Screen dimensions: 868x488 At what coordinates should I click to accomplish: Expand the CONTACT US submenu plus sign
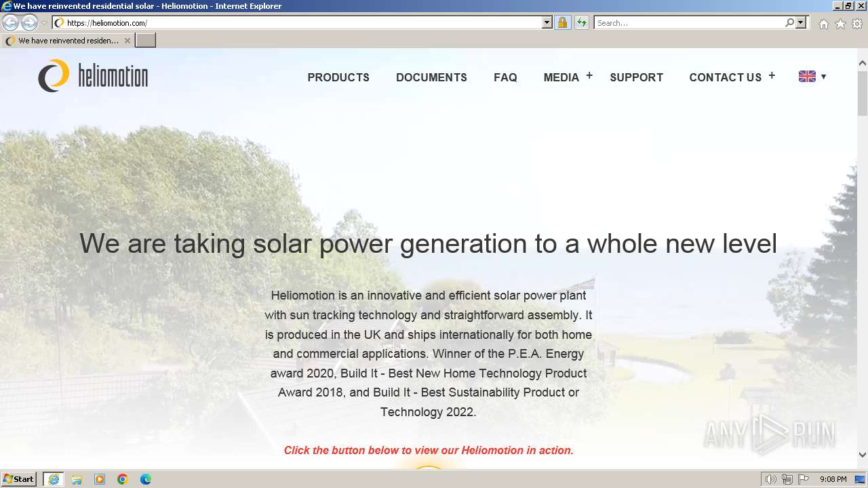(772, 76)
